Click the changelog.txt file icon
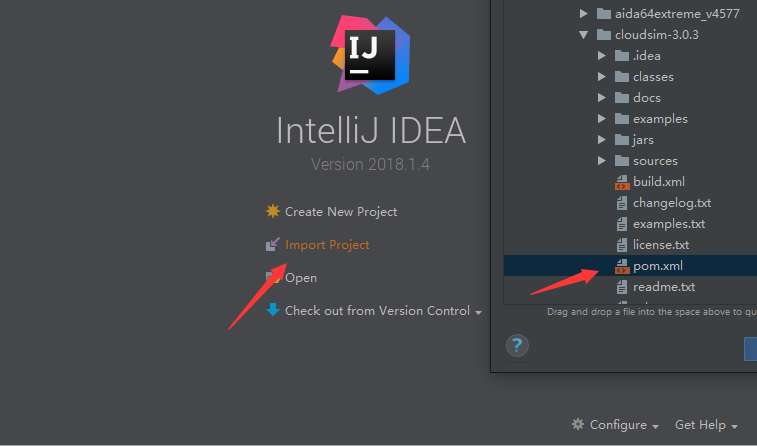The image size is (757, 446). pyautogui.click(x=621, y=203)
